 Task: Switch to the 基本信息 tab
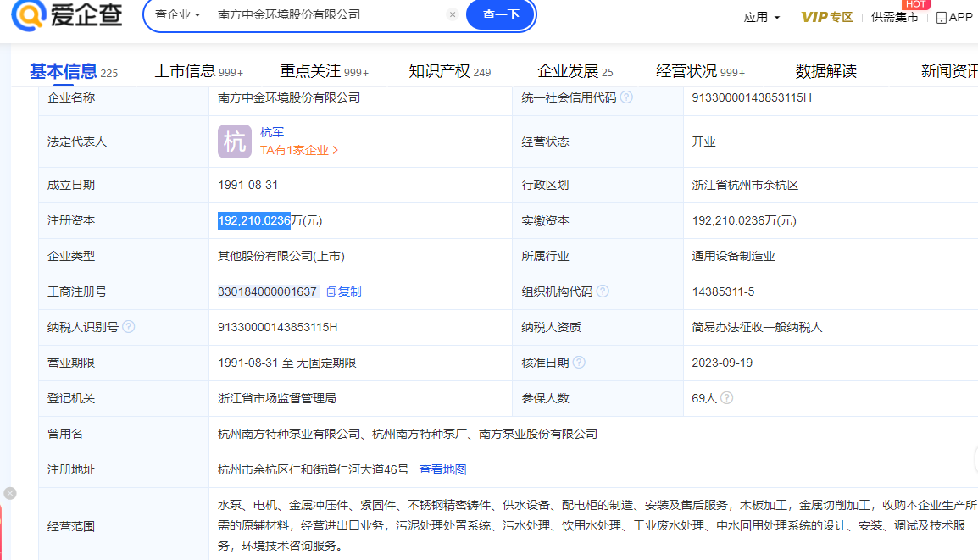tap(74, 71)
